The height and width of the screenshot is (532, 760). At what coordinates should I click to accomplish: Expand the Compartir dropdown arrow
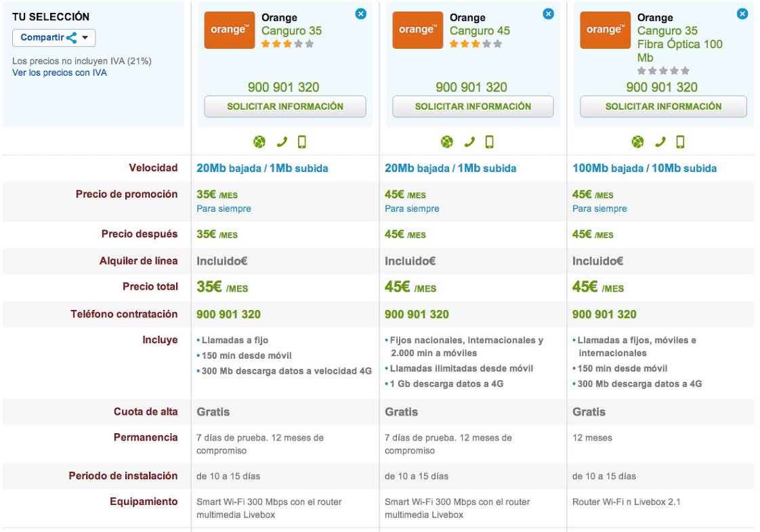point(85,38)
